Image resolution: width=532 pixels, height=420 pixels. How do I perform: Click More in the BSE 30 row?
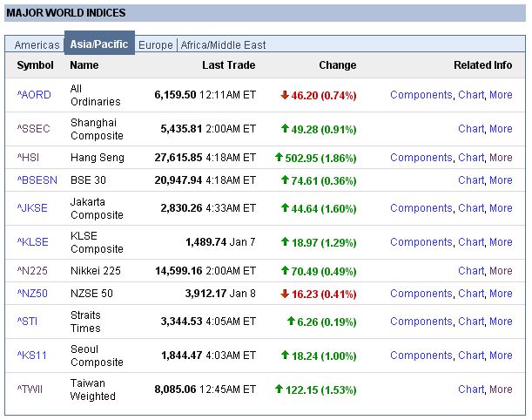pos(501,180)
